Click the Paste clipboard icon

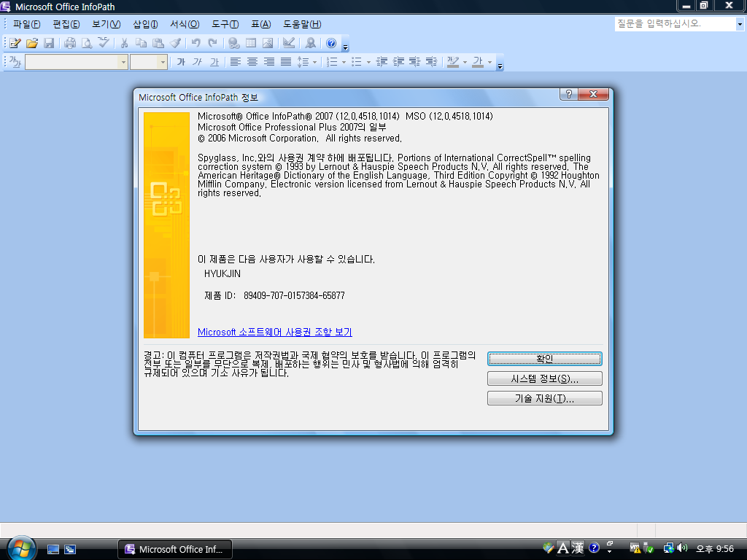(x=158, y=43)
